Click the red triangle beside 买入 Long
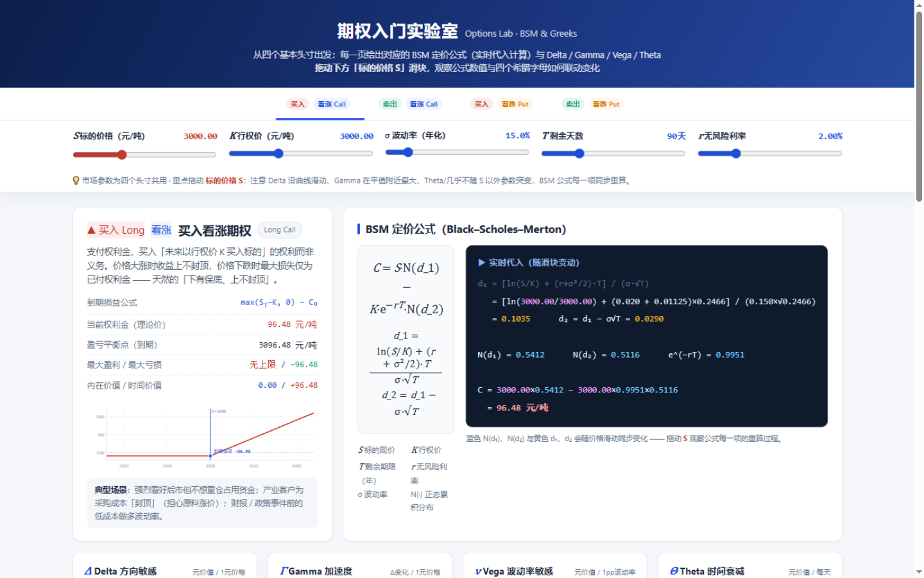 (x=91, y=230)
